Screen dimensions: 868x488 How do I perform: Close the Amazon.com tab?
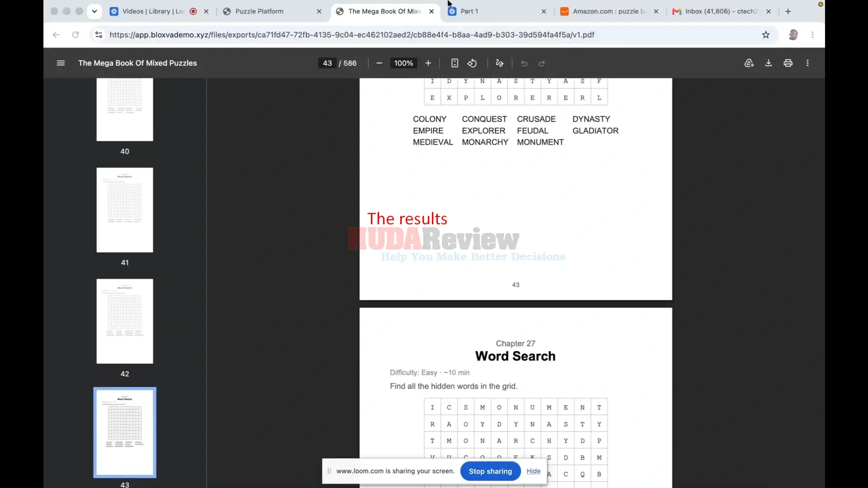[x=656, y=11]
